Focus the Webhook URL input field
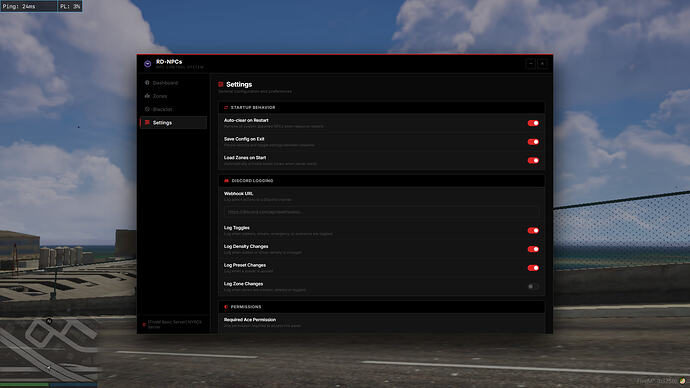The height and width of the screenshot is (388, 690). 381,212
